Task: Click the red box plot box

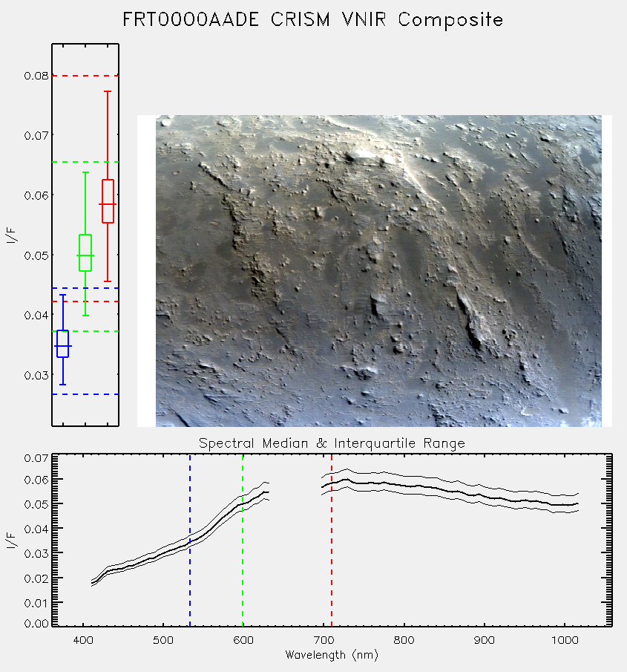Action: coord(108,201)
